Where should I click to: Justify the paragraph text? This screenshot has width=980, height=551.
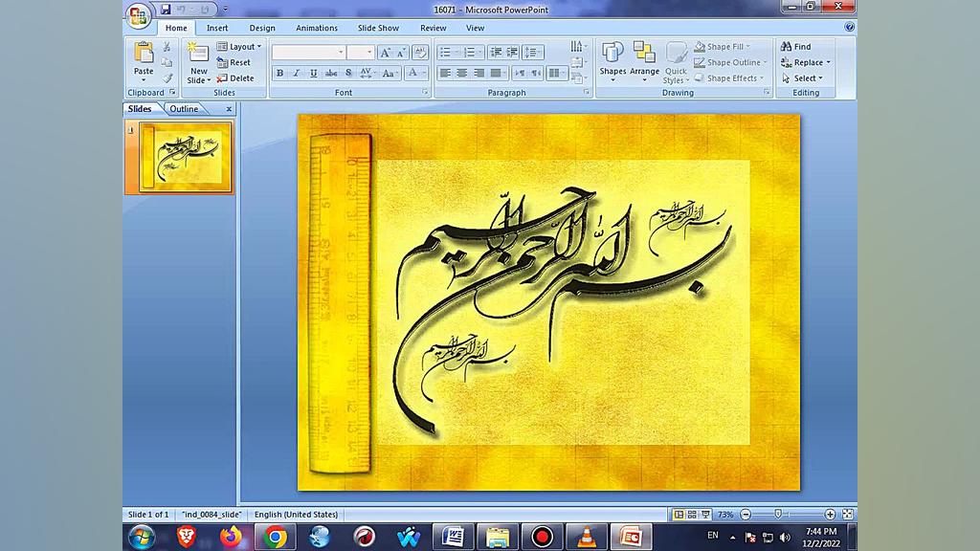point(496,73)
